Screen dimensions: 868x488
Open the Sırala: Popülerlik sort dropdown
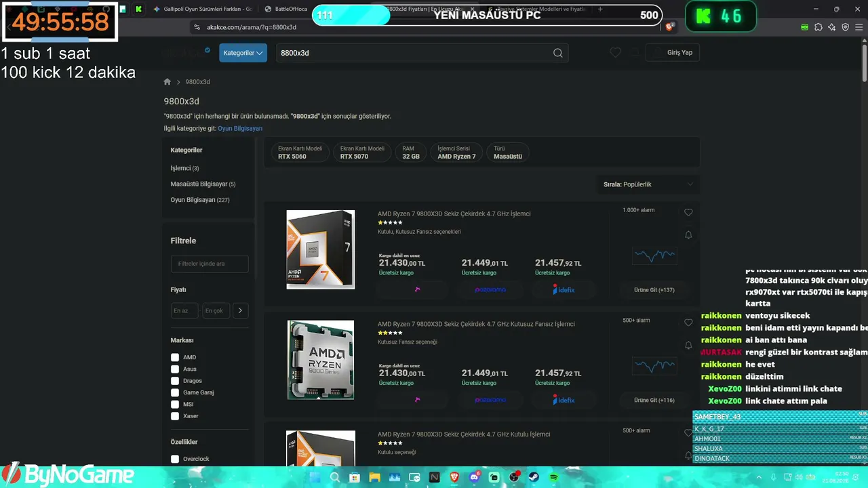point(648,184)
